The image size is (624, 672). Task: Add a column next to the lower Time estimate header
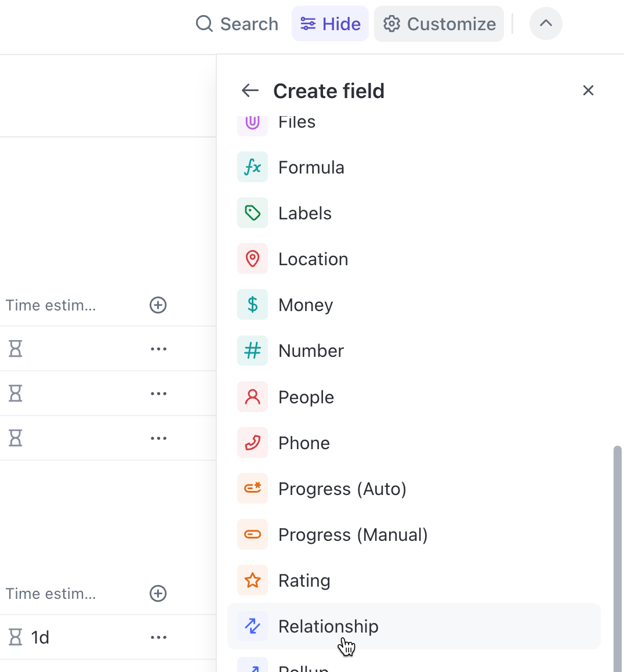click(158, 594)
